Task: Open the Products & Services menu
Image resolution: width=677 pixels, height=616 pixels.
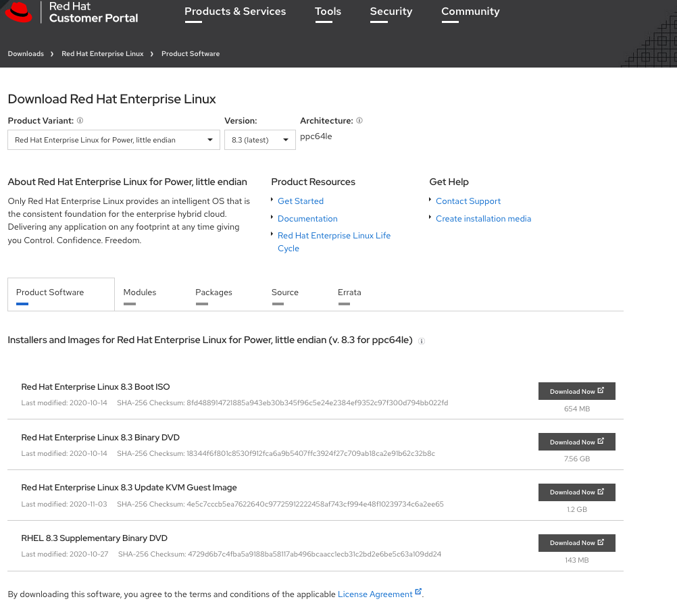Action: click(x=235, y=11)
